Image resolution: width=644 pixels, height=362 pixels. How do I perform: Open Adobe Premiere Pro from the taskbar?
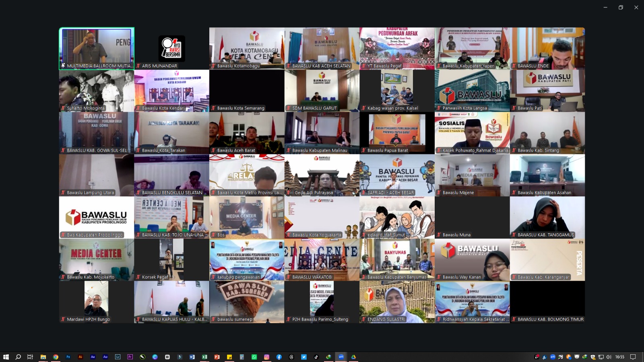(130, 357)
